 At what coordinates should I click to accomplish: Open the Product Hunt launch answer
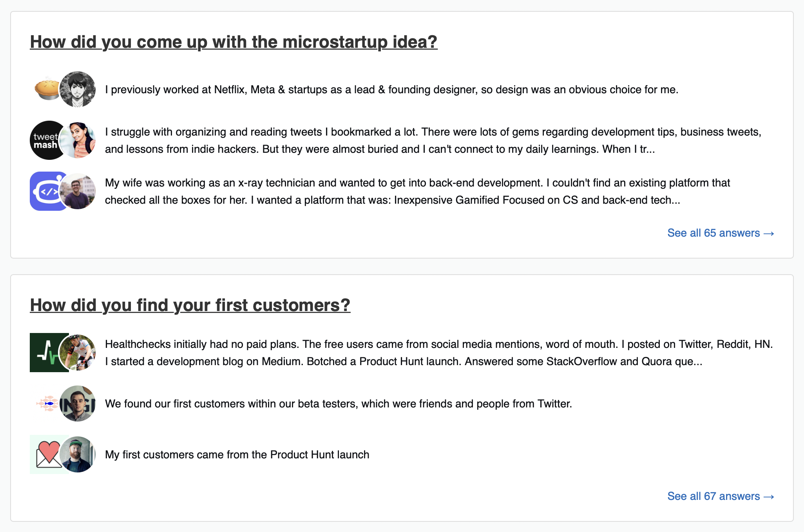pos(237,454)
